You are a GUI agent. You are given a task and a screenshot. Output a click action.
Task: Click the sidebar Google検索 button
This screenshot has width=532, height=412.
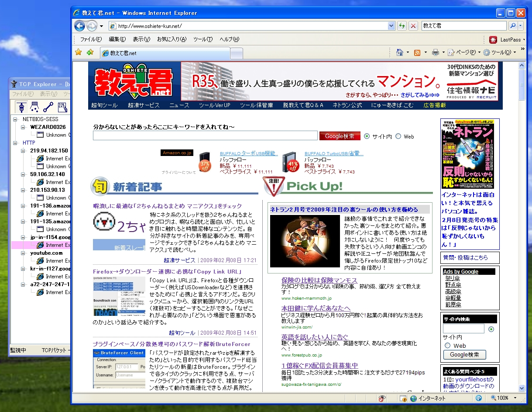[x=464, y=355]
